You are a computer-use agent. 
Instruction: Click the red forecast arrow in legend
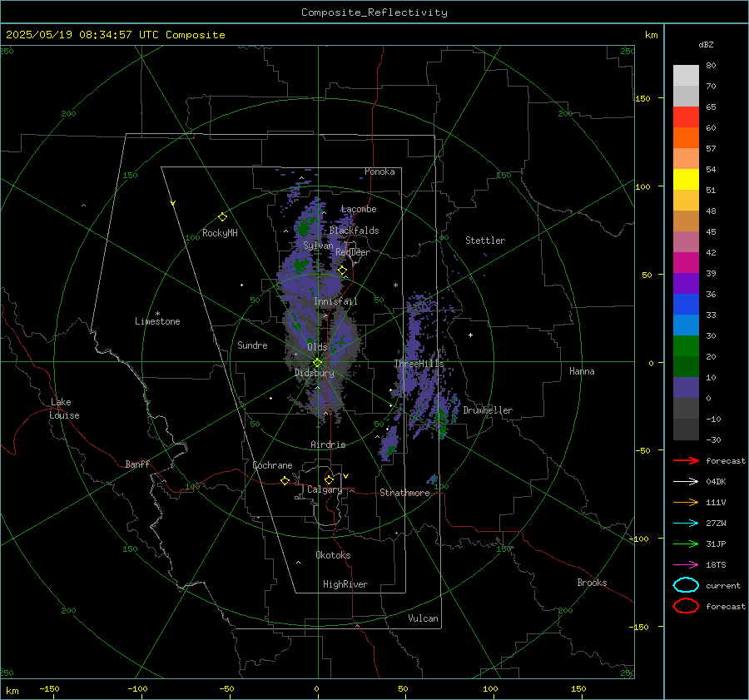(686, 460)
